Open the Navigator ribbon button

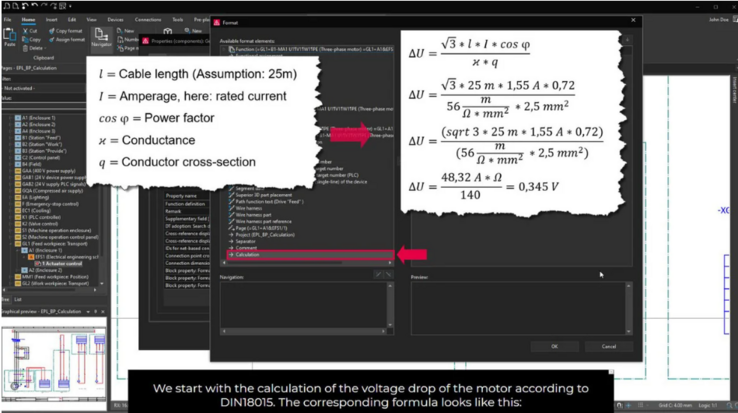101,38
